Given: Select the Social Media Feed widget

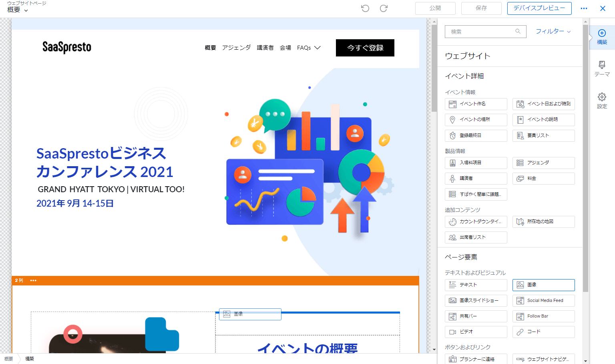Looking at the screenshot, I should (544, 301).
